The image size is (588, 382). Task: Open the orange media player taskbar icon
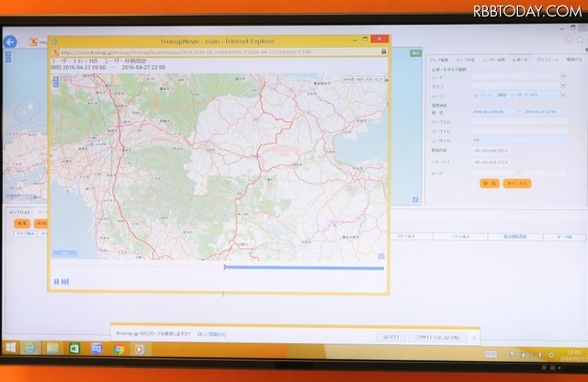(141, 349)
